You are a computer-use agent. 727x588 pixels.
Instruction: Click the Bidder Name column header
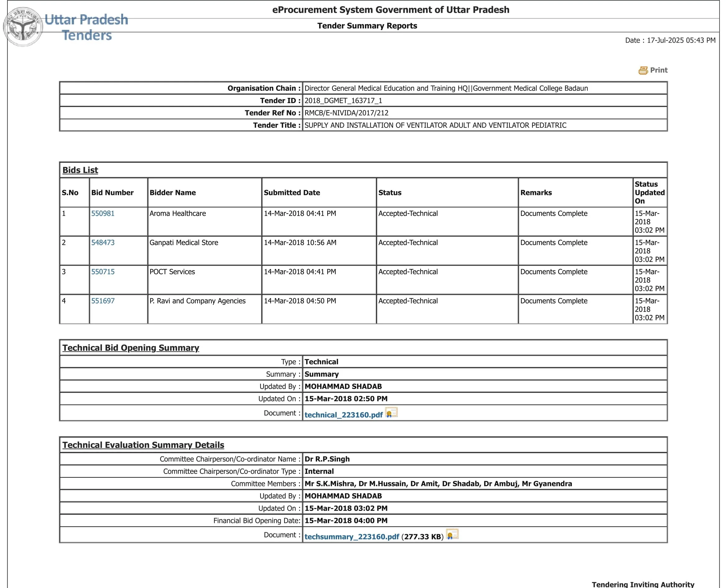click(x=173, y=192)
